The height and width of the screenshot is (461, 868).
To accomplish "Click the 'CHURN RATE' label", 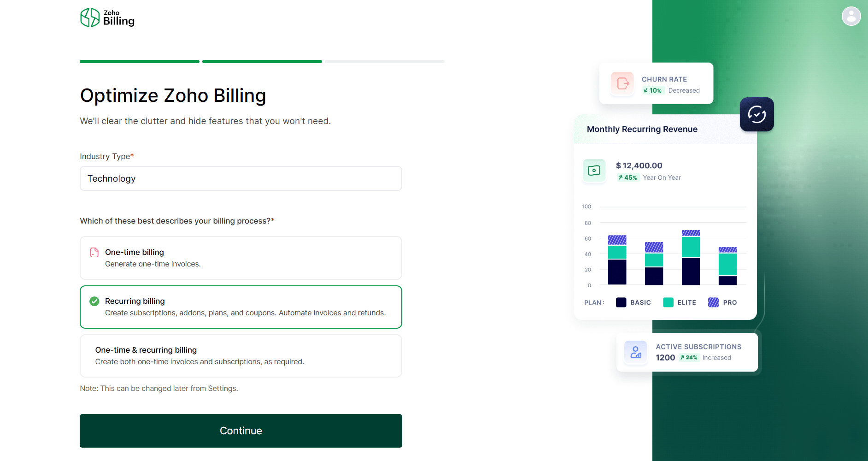I will tap(664, 79).
